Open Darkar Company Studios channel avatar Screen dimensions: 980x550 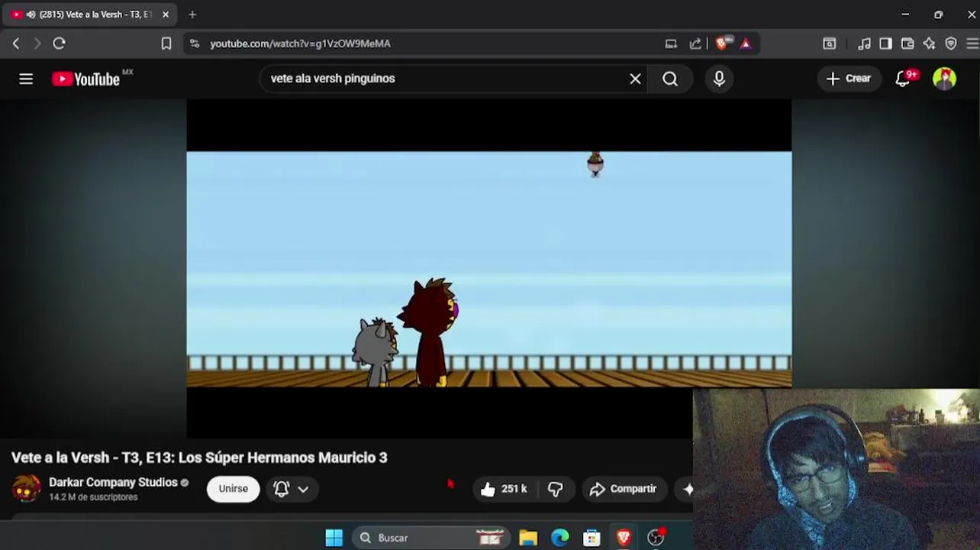(27, 489)
